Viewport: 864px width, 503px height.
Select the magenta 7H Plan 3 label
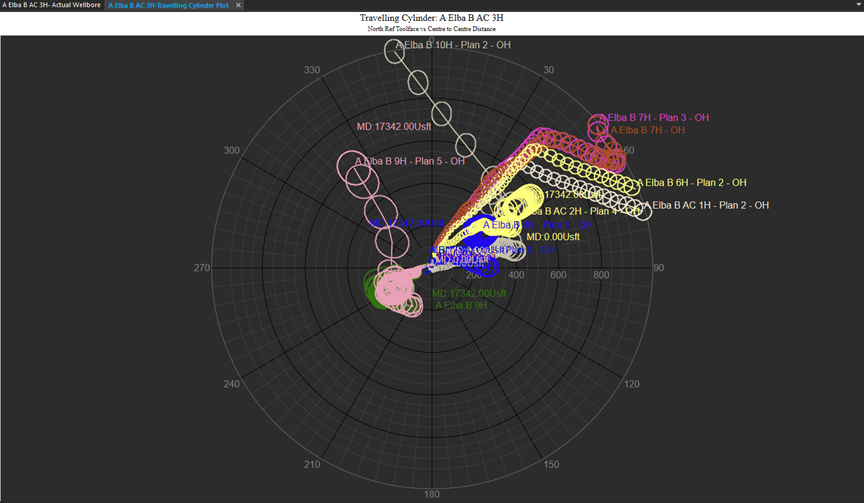(x=655, y=118)
